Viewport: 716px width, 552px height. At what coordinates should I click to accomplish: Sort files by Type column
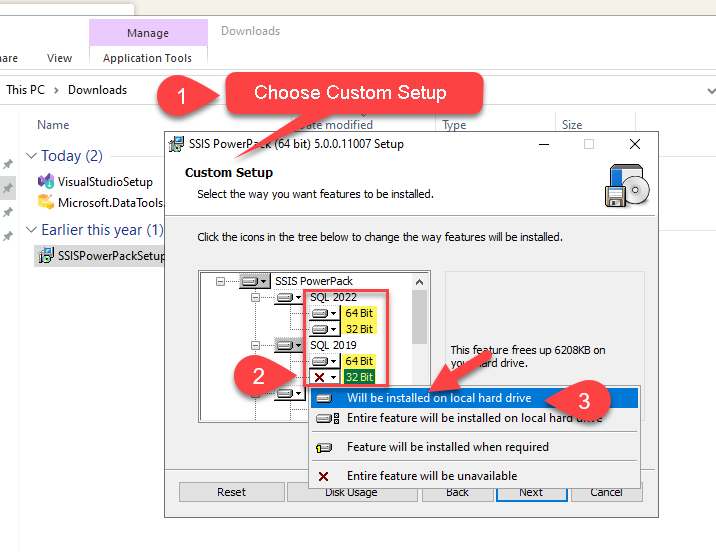(x=454, y=125)
